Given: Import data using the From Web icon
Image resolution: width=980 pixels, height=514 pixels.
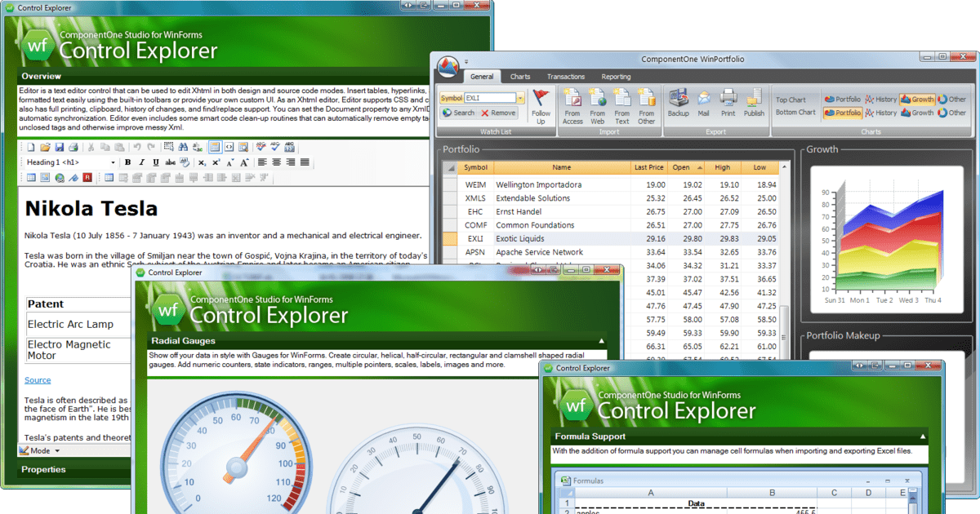Looking at the screenshot, I should click(x=599, y=101).
